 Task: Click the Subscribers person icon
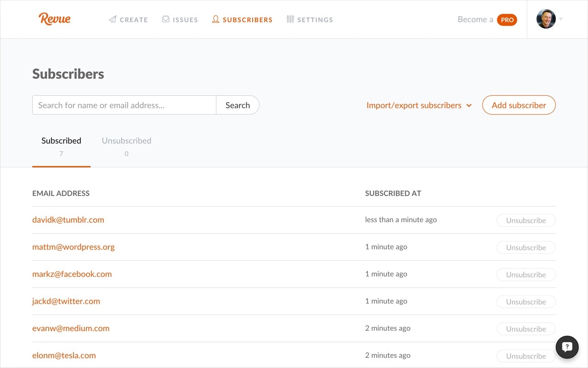(215, 19)
